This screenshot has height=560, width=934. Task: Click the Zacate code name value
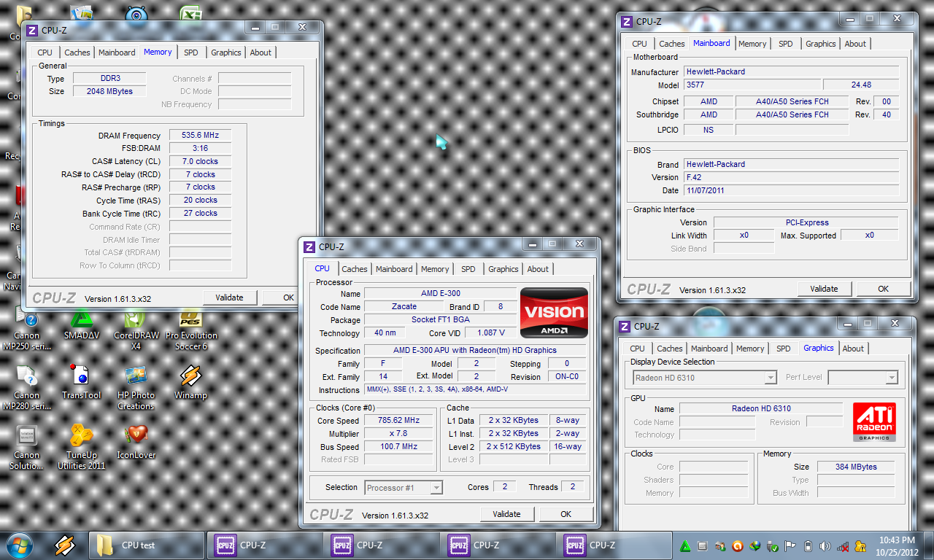(404, 306)
